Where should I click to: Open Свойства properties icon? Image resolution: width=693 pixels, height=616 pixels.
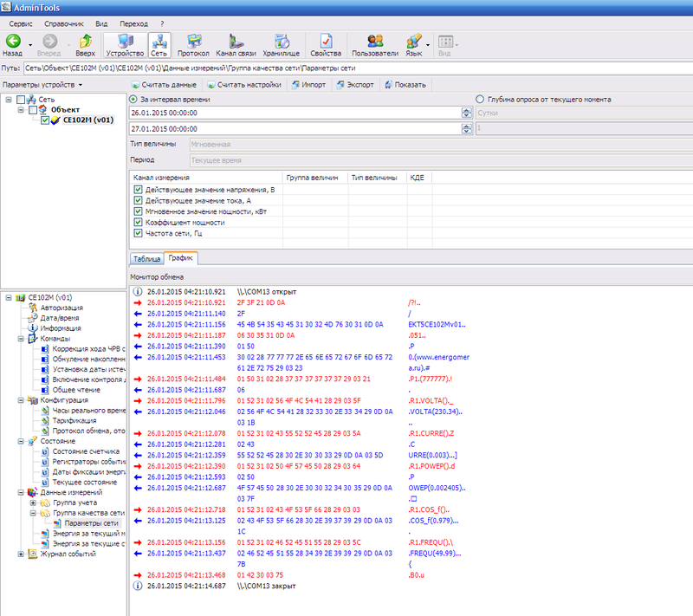pos(326,41)
